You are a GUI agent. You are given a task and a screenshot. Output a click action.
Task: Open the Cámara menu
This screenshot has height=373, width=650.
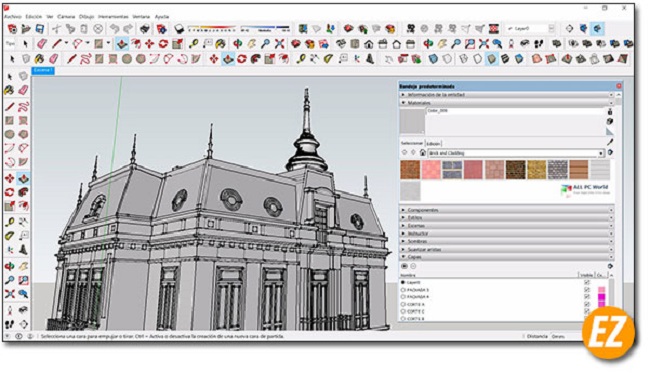[x=66, y=17]
